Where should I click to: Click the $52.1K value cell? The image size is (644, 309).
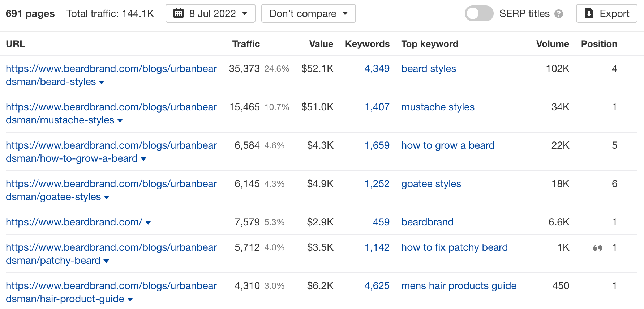(x=318, y=69)
